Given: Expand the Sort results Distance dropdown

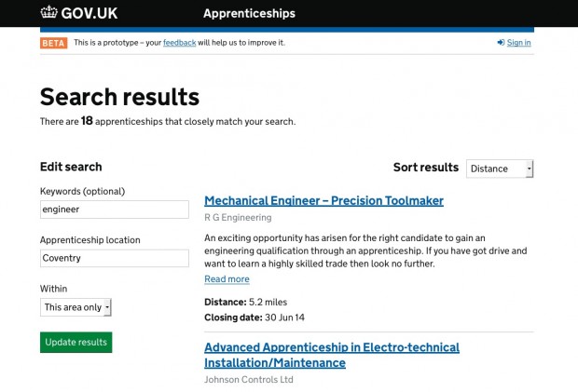Looking at the screenshot, I should tap(500, 169).
